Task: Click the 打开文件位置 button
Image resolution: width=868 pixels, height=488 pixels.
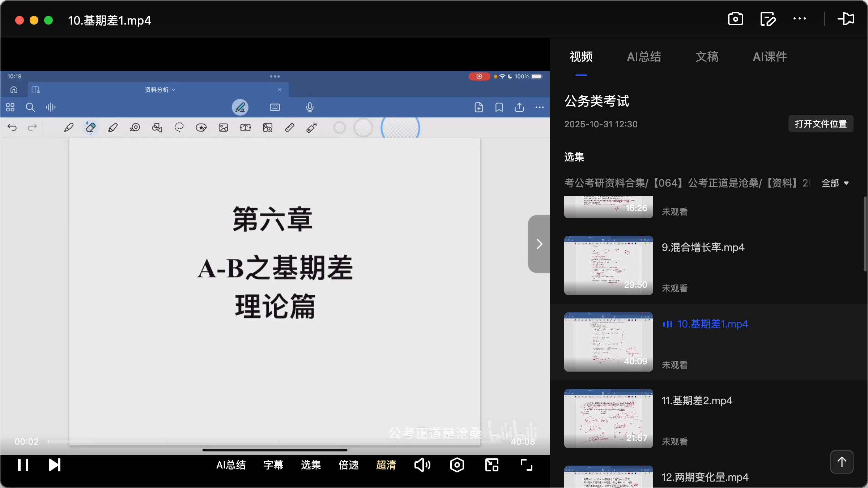Action: coord(821,124)
